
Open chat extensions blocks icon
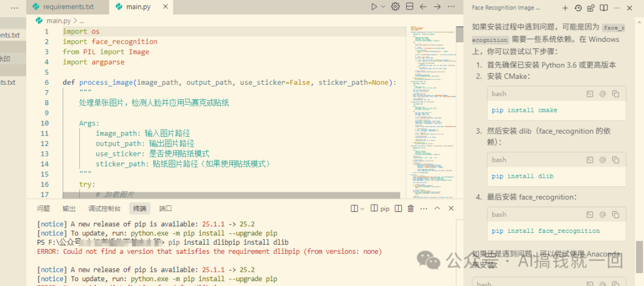tap(590, 8)
